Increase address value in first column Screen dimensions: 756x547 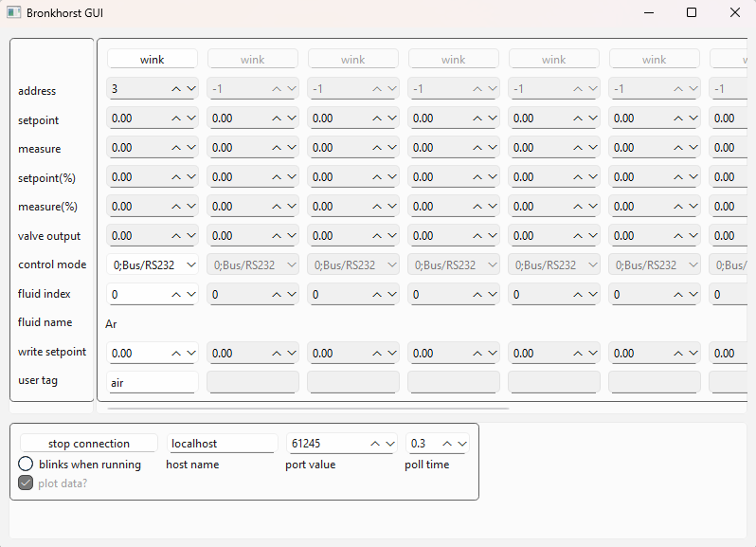coord(176,89)
